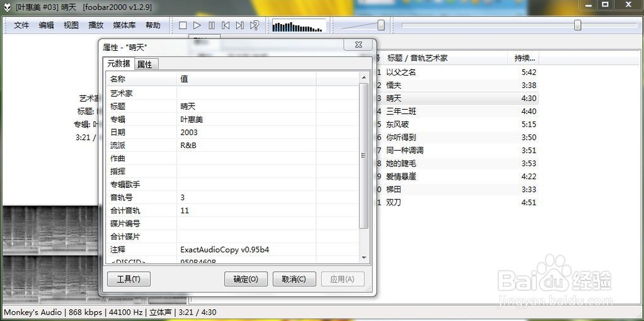Click the spectrogram display in main window
This screenshot has width=644, height=321.
(x=51, y=254)
